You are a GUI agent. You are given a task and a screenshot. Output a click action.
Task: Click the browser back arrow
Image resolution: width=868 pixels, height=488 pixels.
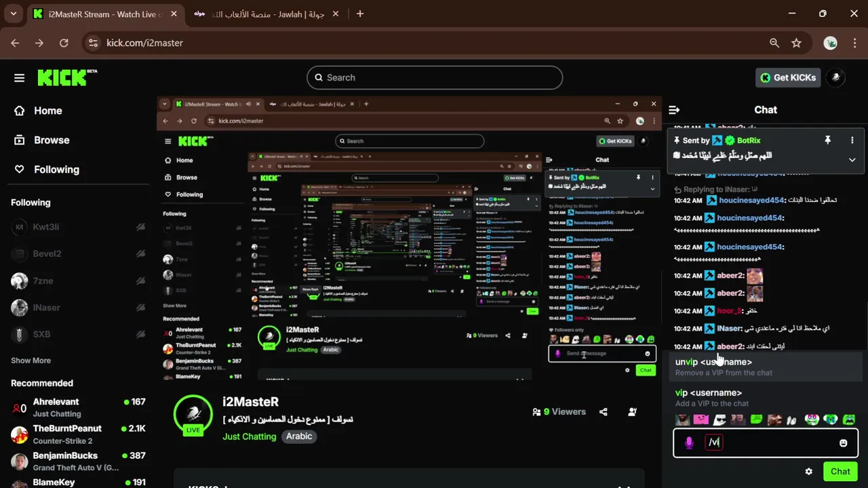(x=15, y=43)
